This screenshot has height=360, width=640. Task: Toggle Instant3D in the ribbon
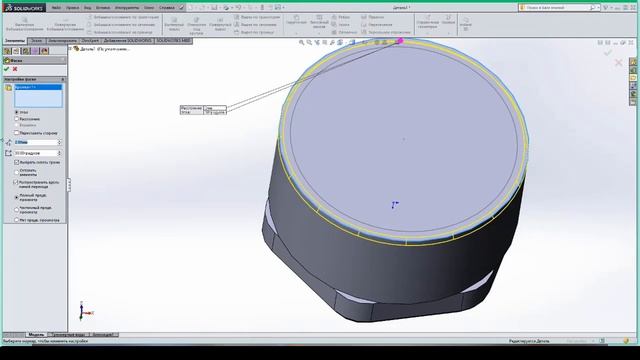click(x=466, y=24)
